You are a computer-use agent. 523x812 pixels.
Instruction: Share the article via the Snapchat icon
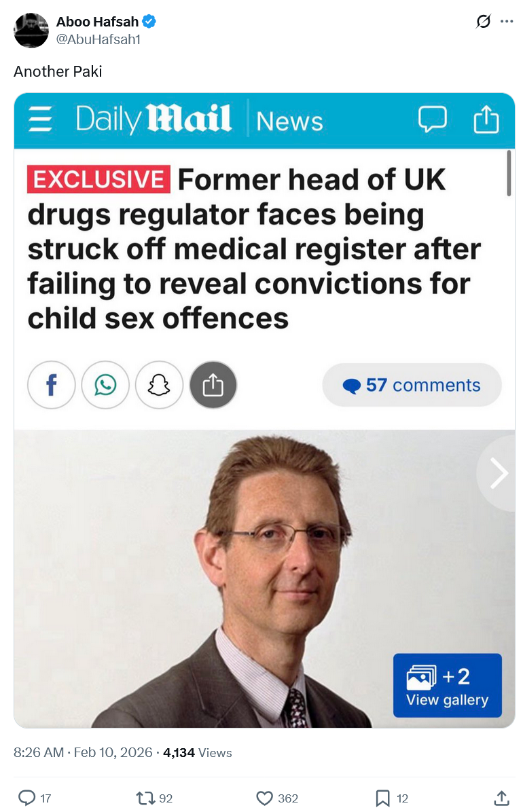159,385
